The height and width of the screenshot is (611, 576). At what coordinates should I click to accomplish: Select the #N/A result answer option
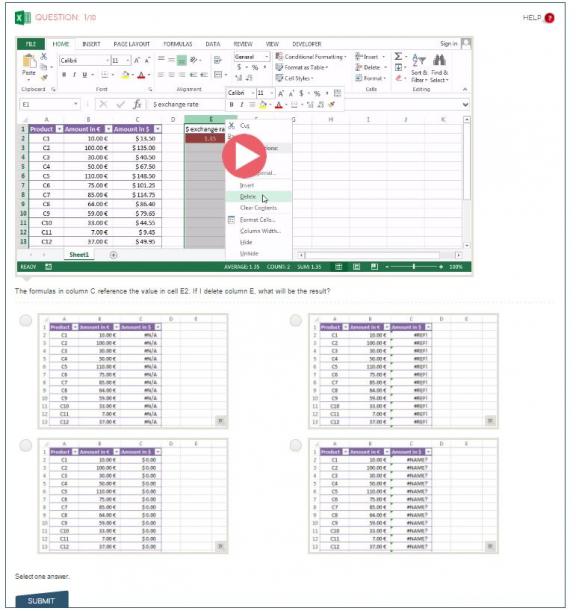click(26, 320)
